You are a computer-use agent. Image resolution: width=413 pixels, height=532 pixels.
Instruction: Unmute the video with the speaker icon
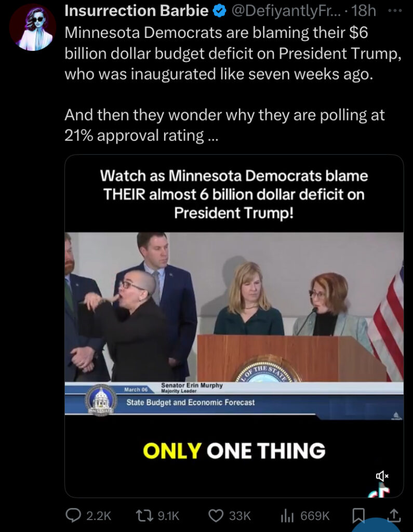pyautogui.click(x=382, y=476)
